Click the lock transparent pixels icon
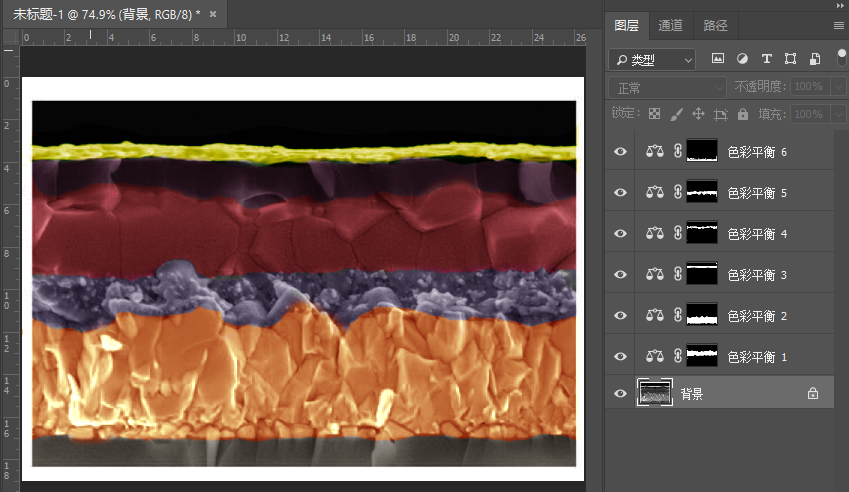 (x=654, y=114)
